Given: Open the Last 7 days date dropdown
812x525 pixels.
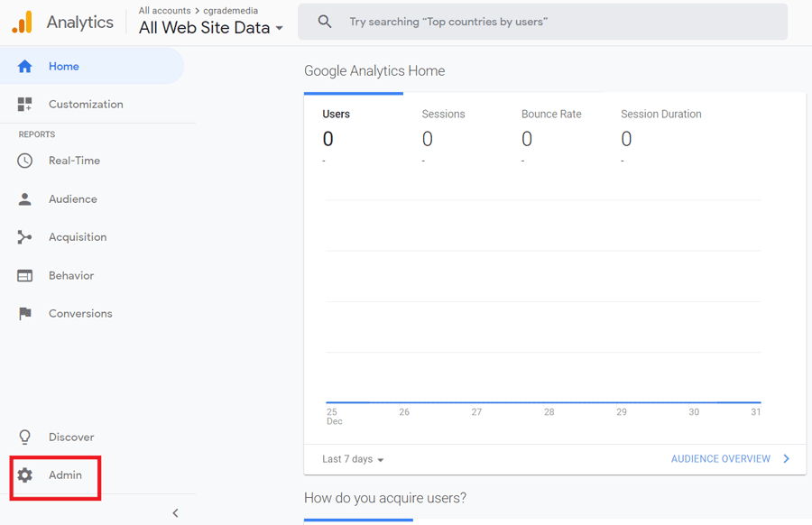Looking at the screenshot, I should tap(353, 459).
